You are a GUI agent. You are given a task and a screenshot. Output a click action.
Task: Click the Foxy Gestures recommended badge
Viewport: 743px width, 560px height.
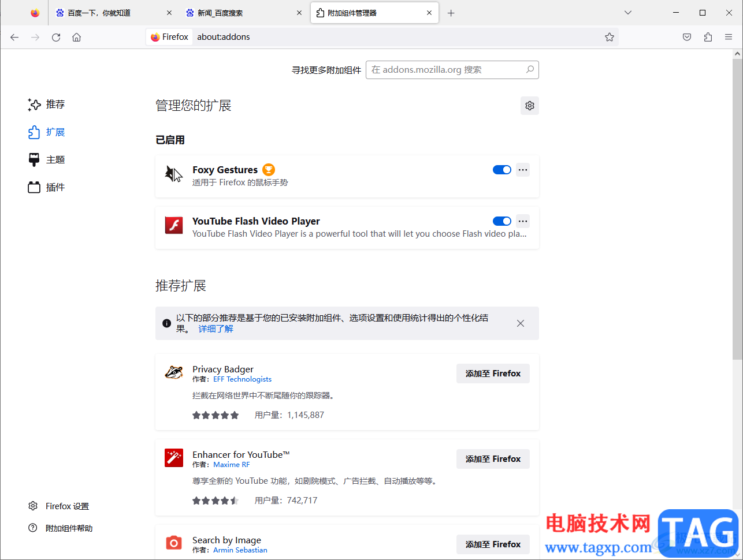[x=269, y=170]
